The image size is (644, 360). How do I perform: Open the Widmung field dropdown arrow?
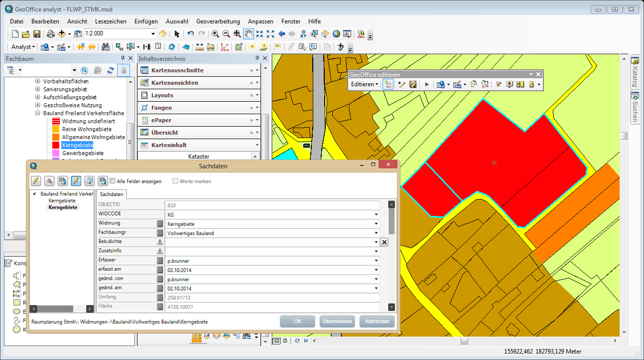click(376, 224)
